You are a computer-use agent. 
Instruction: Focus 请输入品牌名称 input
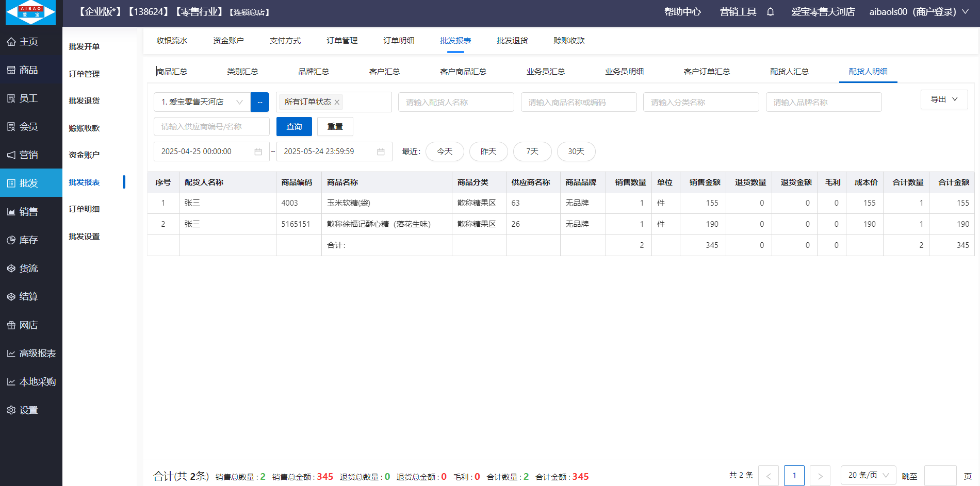click(824, 102)
